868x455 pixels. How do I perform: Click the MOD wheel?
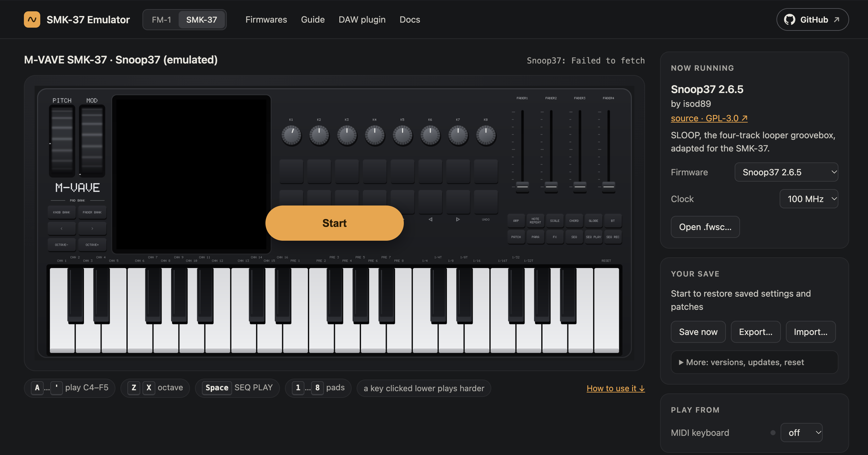click(92, 141)
